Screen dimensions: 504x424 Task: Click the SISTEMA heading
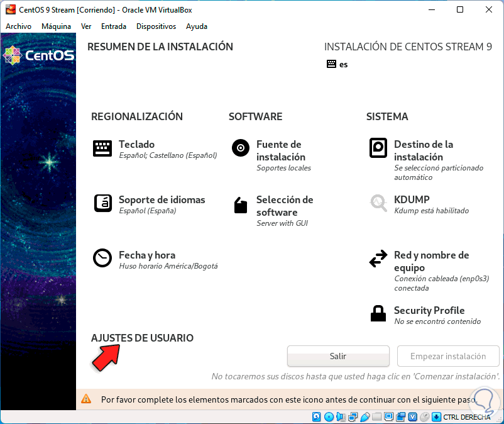pyautogui.click(x=387, y=116)
